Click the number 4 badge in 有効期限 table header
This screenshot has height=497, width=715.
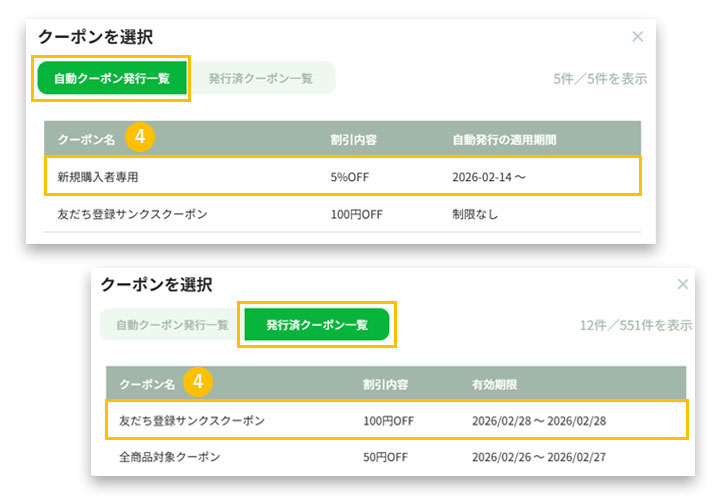click(x=200, y=382)
